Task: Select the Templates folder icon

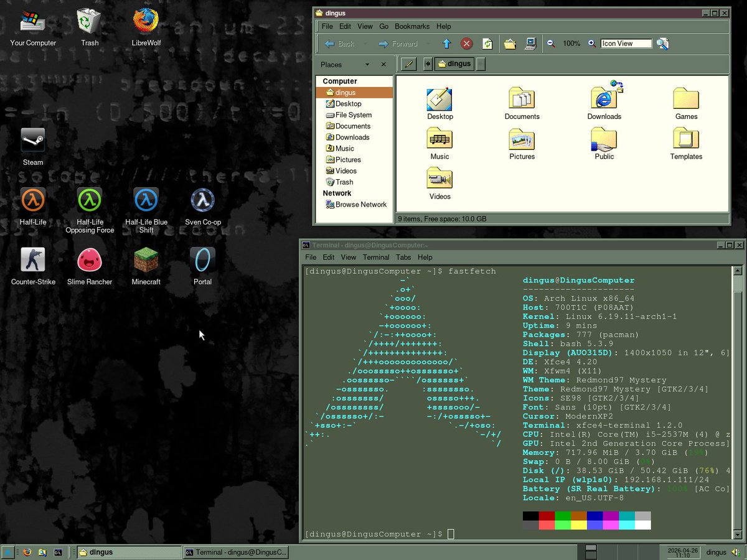Action: 687,144
